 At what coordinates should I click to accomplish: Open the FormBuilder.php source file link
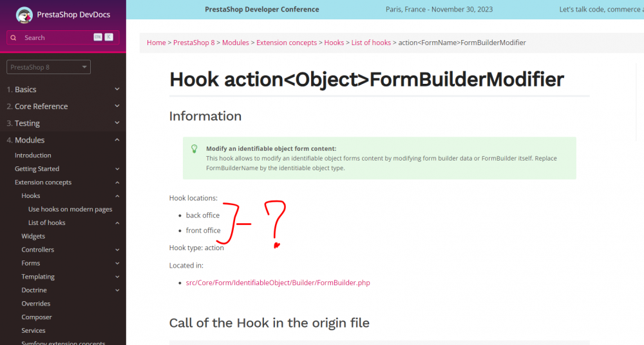click(x=278, y=282)
